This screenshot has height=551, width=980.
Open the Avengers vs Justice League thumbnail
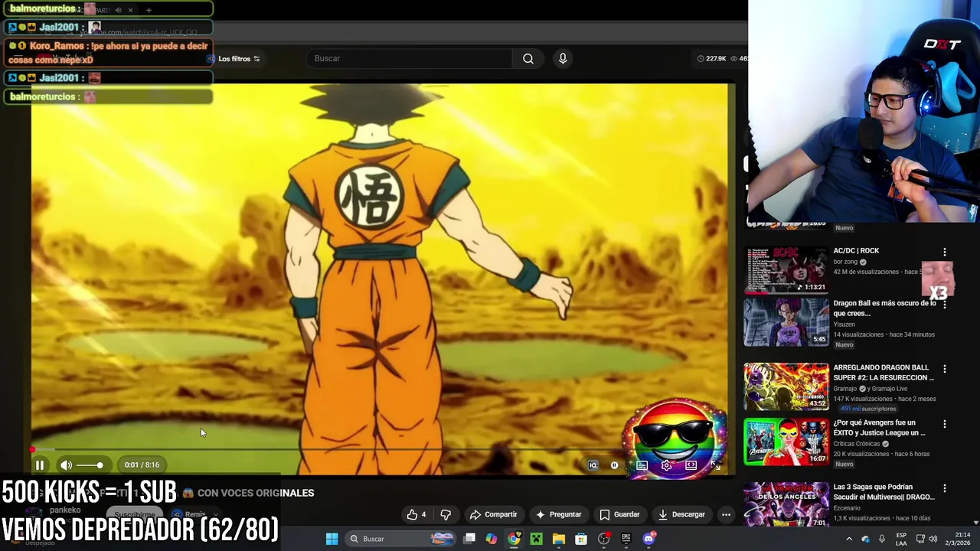[786, 440]
